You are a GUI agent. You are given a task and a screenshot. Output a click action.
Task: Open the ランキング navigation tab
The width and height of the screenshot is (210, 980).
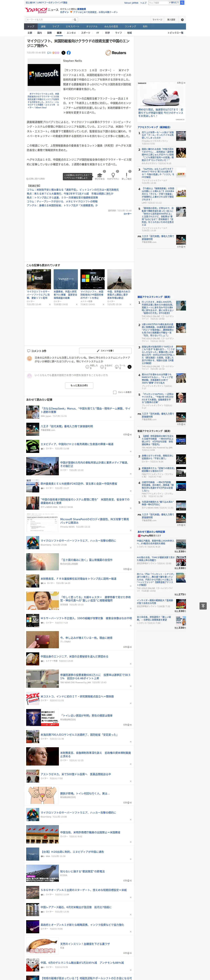point(130,27)
